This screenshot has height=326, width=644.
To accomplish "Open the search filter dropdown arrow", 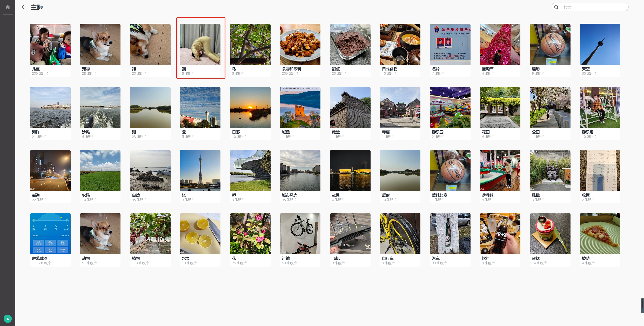I will click(x=560, y=7).
